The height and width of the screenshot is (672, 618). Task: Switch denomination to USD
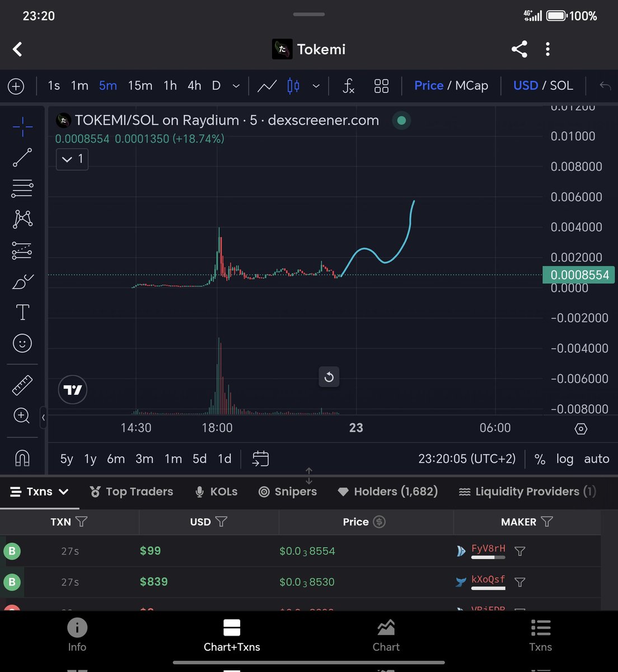tap(526, 86)
